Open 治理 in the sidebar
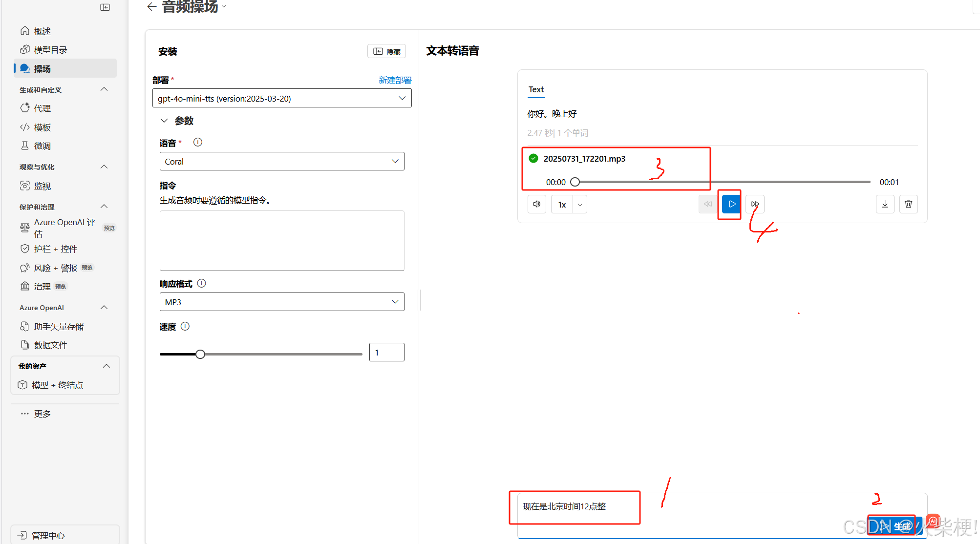 point(65,287)
